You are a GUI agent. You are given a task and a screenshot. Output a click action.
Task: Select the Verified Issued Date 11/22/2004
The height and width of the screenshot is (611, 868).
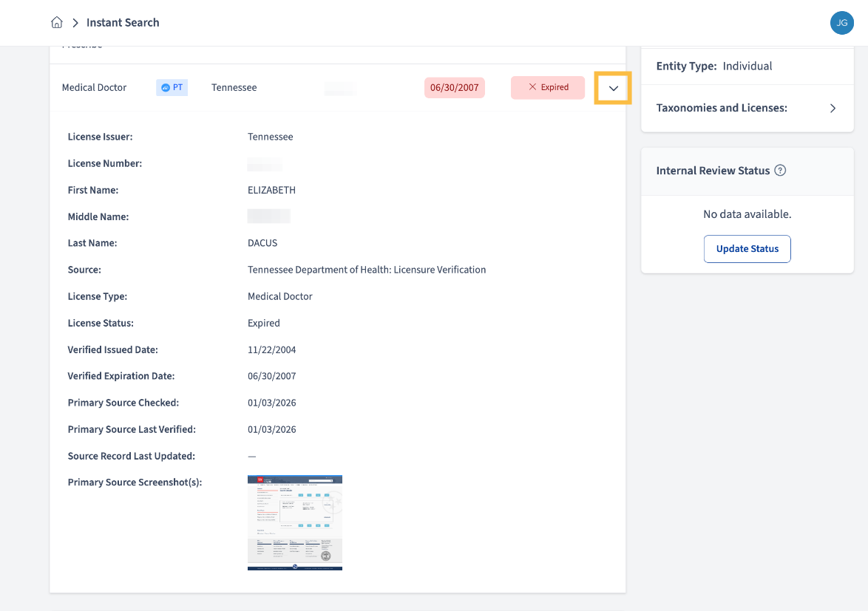[x=271, y=350]
